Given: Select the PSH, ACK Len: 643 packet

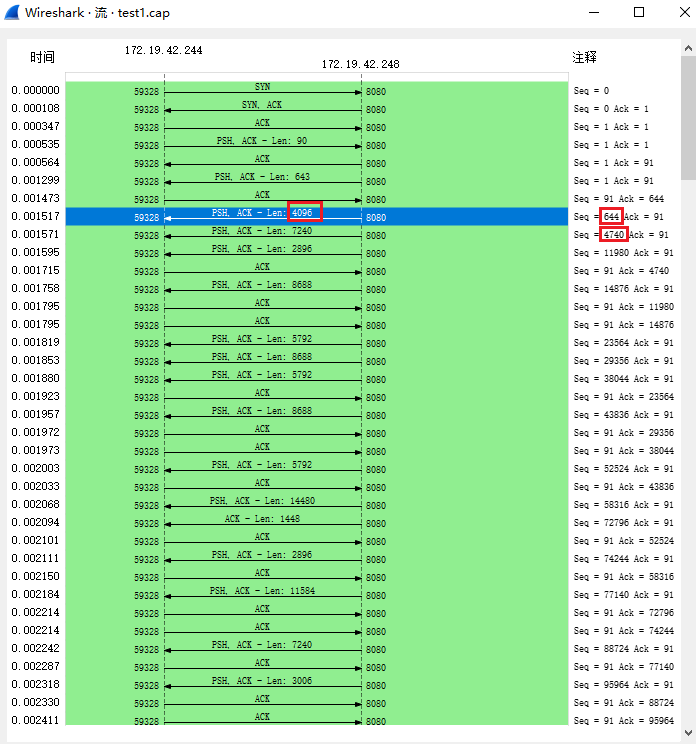Looking at the screenshot, I should [262, 180].
